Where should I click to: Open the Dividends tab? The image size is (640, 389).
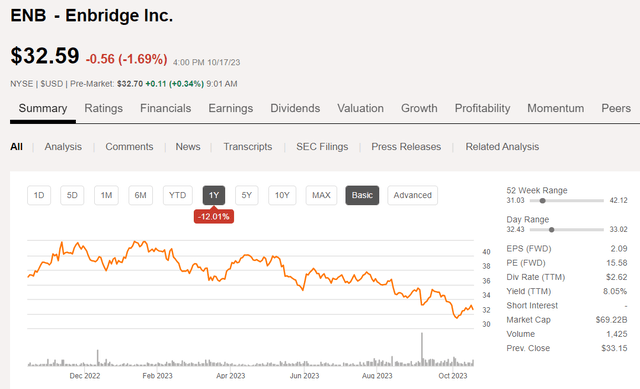click(295, 108)
